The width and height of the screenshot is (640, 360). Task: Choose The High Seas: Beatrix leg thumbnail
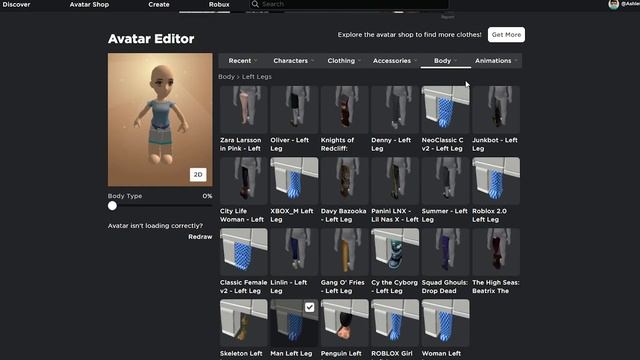coord(496,252)
